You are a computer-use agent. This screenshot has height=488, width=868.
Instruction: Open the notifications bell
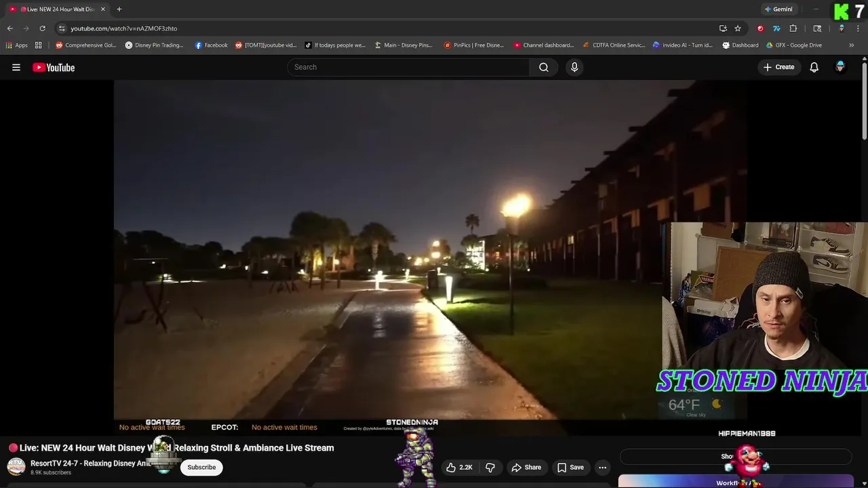point(814,67)
